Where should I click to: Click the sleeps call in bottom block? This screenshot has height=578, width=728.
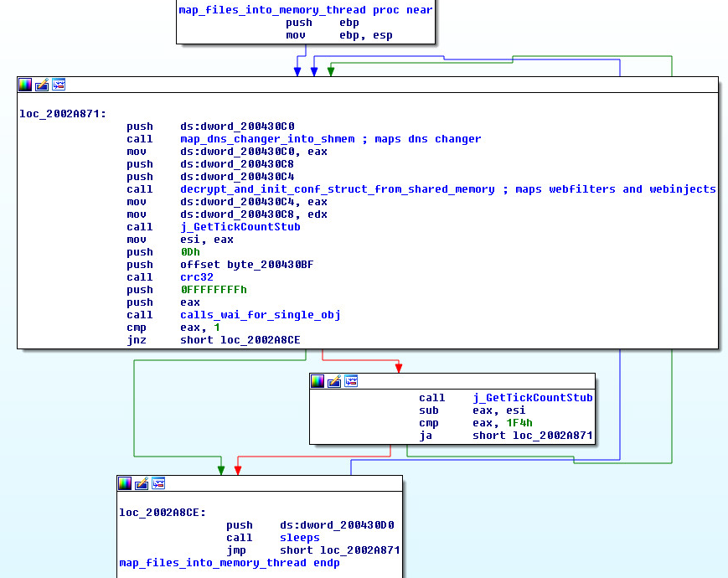(x=299, y=538)
